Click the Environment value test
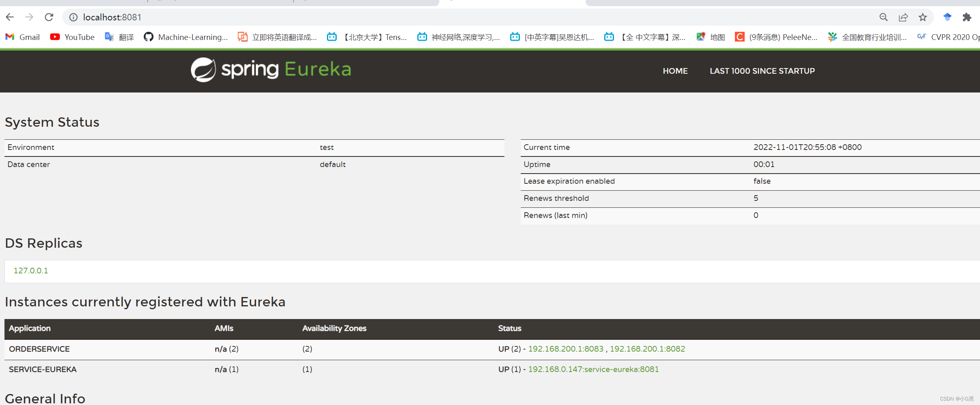Screen dimensions: 980x405 [327, 147]
